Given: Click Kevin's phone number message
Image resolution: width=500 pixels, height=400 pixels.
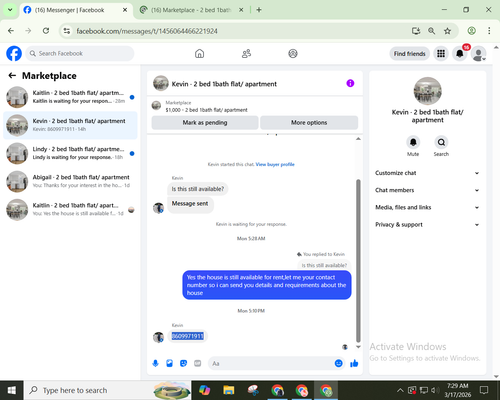Looking at the screenshot, I should click(x=187, y=336).
